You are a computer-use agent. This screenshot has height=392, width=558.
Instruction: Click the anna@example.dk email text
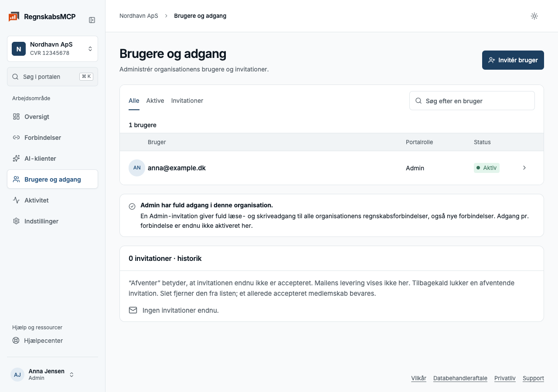tap(177, 168)
